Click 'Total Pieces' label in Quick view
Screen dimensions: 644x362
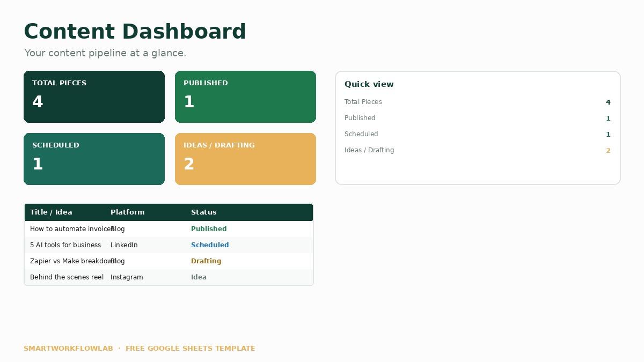coord(363,102)
